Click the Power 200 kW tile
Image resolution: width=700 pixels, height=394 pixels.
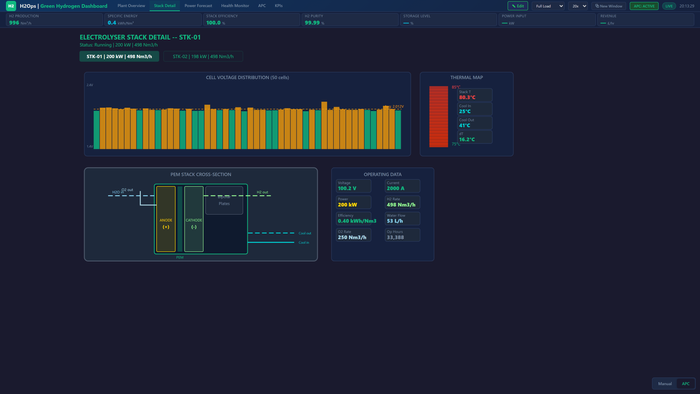pyautogui.click(x=354, y=202)
